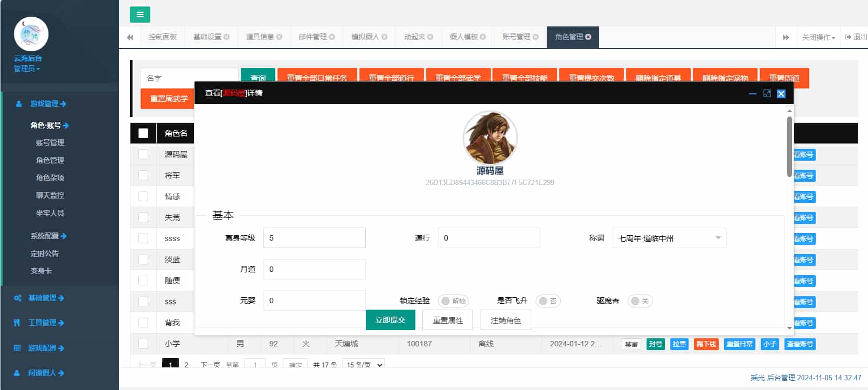Open the 关闭操作 dropdown menu
Screen dimensions: 868x390
click(818, 37)
